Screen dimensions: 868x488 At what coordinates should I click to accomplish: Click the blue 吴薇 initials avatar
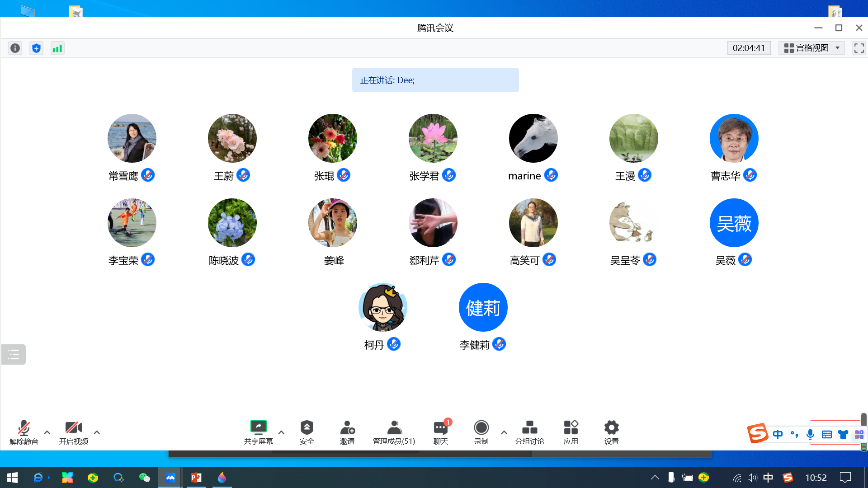pyautogui.click(x=734, y=223)
